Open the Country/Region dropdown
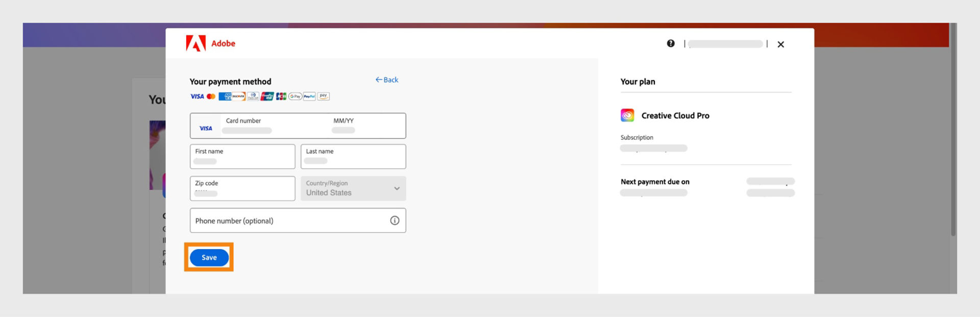 [353, 188]
